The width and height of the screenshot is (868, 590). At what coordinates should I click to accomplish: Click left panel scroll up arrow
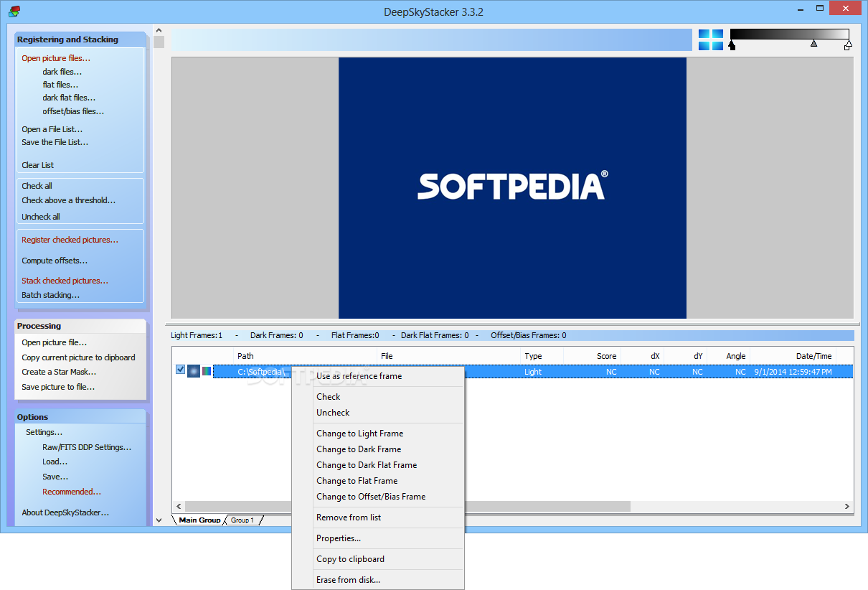pos(159,30)
